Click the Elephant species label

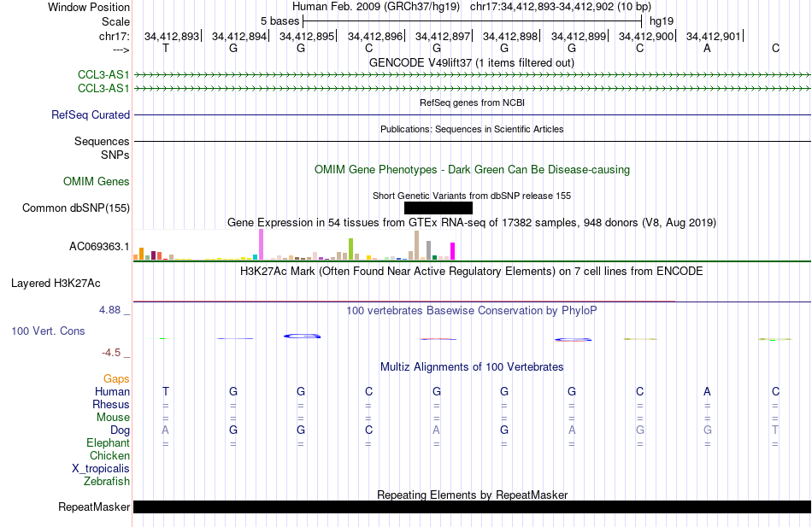pos(109,442)
